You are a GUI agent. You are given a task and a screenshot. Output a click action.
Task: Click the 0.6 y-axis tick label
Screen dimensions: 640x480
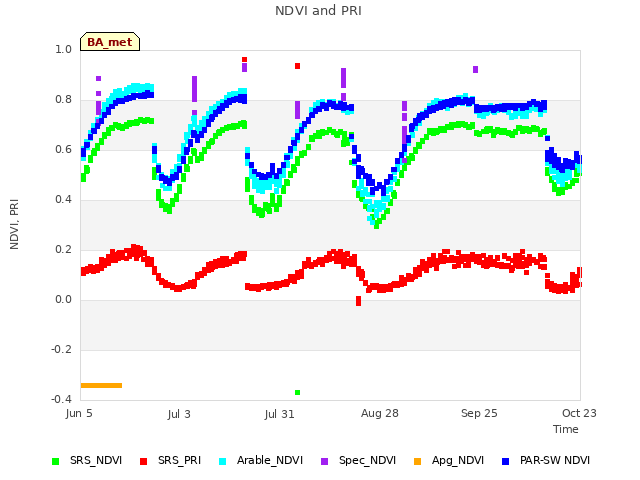[64, 149]
